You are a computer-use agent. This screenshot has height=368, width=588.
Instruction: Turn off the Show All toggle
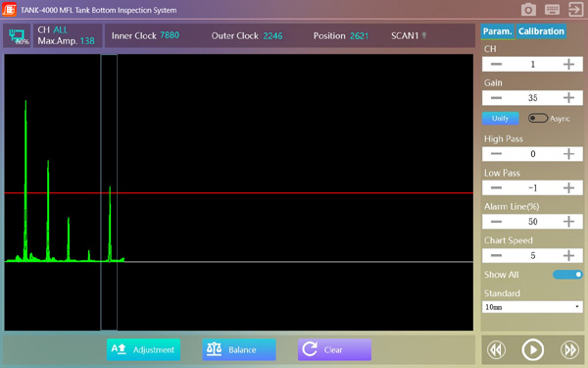tap(567, 275)
